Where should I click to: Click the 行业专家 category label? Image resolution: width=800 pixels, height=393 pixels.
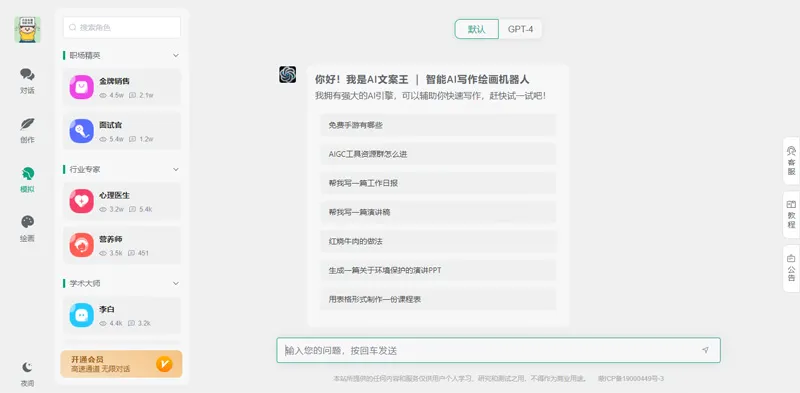pyautogui.click(x=85, y=169)
